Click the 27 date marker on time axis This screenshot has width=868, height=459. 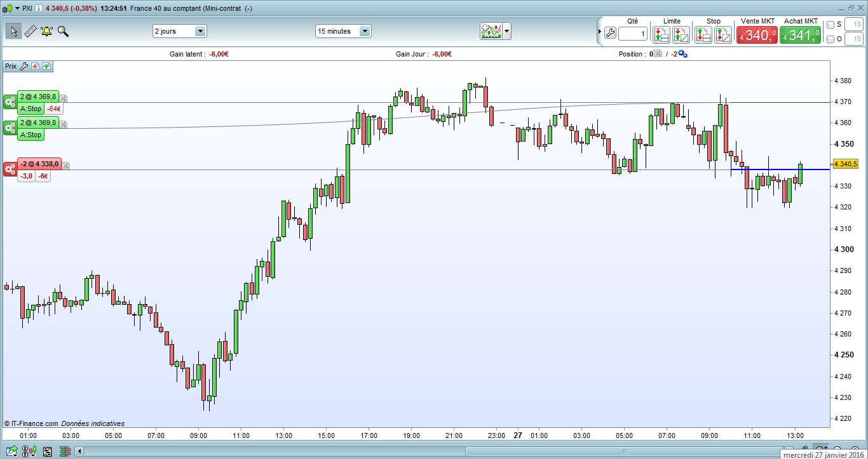(x=518, y=436)
